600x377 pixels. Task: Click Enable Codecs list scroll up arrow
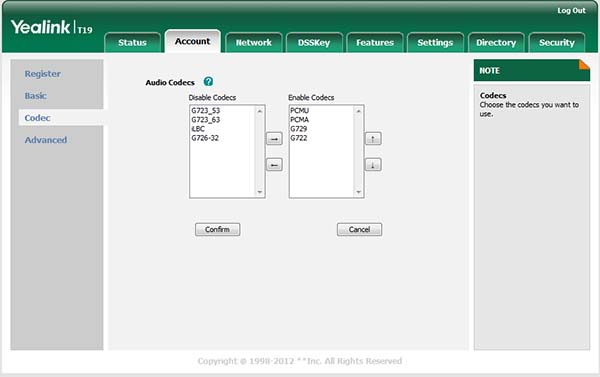359,111
